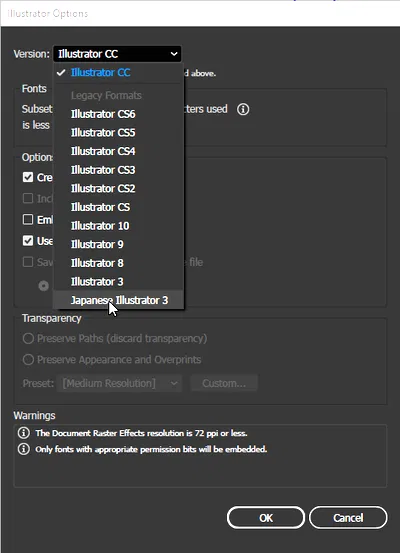Viewport: 400px width, 553px height.
Task: Pick Illustrator 8 format
Action: [x=118, y=263]
